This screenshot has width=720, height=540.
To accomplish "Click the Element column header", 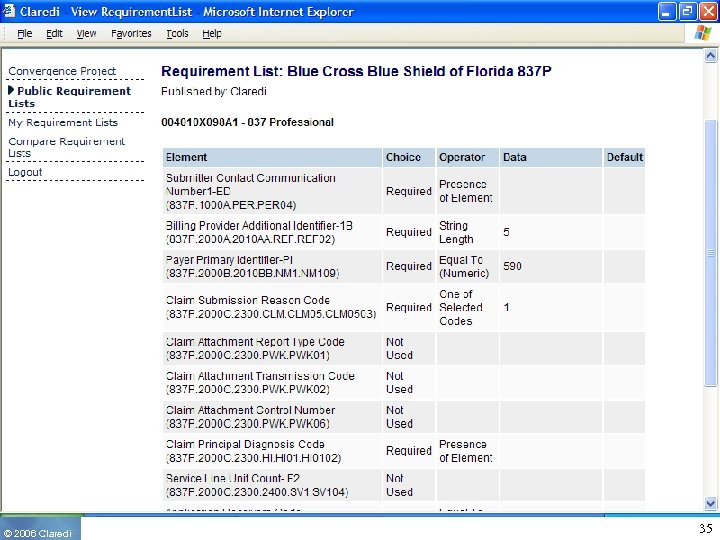I will coord(272,157).
